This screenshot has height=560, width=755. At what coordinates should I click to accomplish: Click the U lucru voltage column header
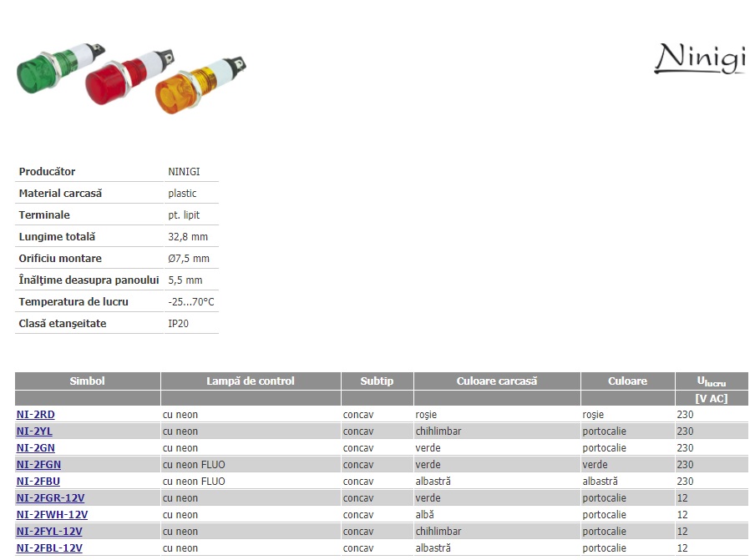(711, 381)
